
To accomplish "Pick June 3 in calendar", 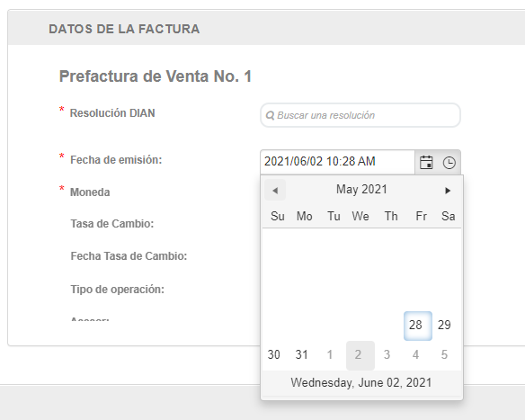I will tap(387, 354).
